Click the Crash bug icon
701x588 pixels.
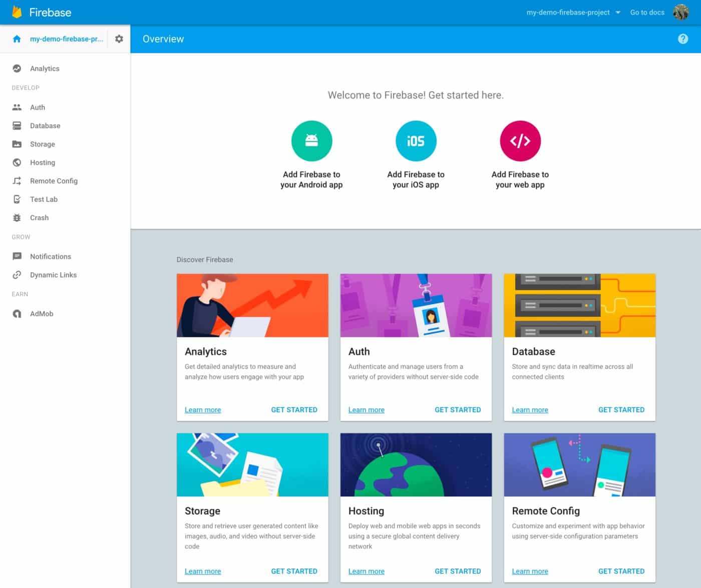pos(17,218)
